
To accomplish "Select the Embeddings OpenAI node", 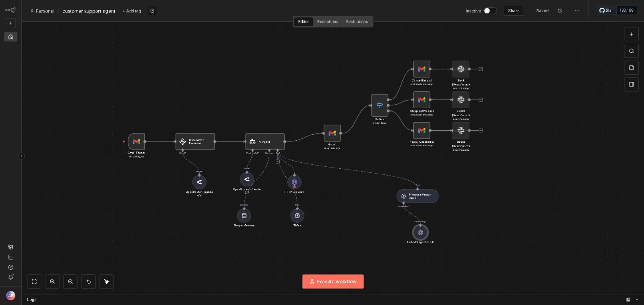I will [420, 232].
